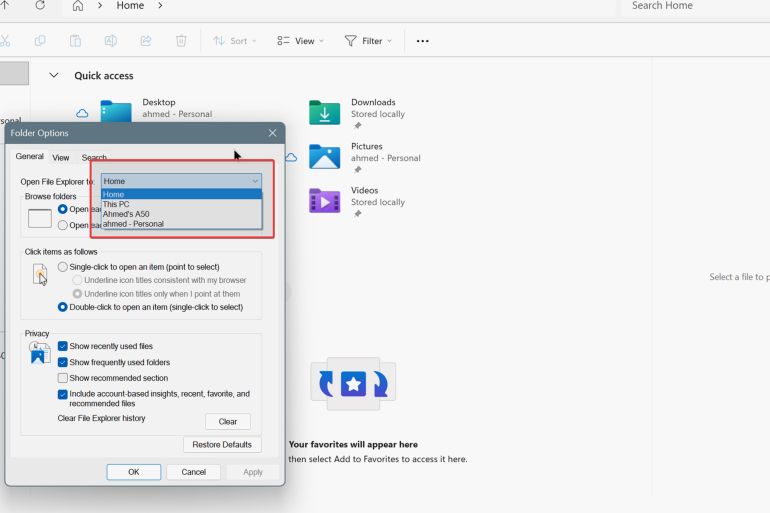Viewport: 770px width, 513px height.
Task: Click the Desktop folder icon
Action: pyautogui.click(x=116, y=111)
